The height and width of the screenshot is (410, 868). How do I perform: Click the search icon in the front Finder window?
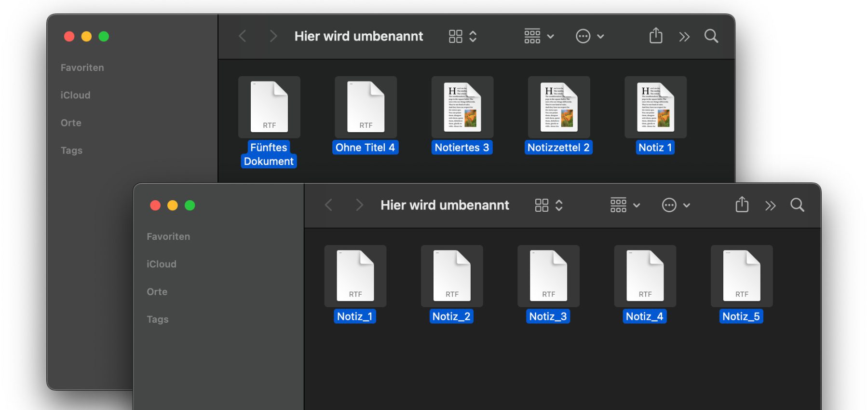tap(797, 205)
